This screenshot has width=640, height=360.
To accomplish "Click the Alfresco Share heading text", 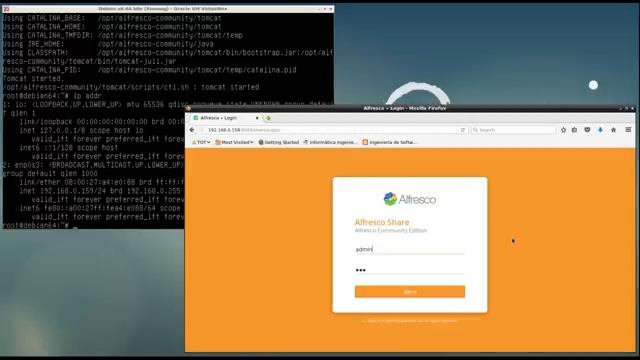I will click(x=382, y=222).
